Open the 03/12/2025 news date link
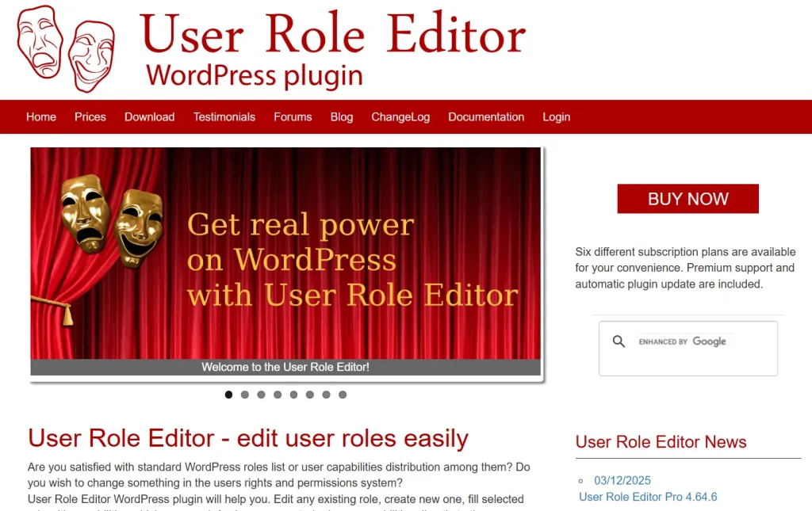The height and width of the screenshot is (511, 812). (x=622, y=480)
